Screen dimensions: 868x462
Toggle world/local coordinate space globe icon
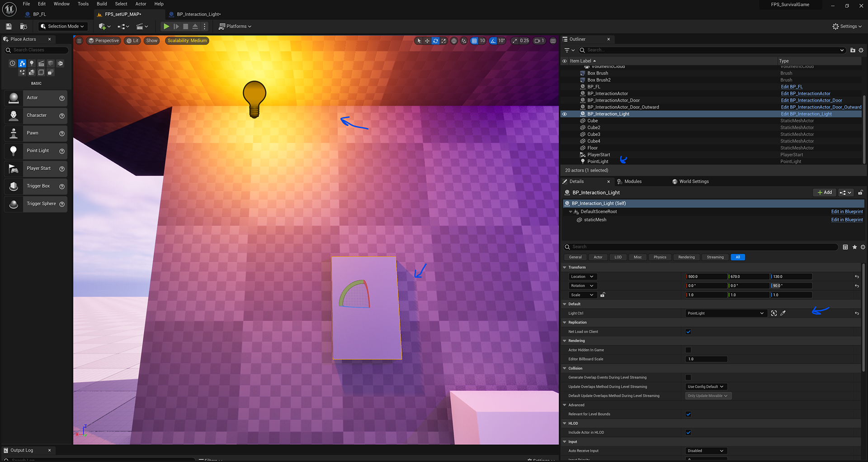coord(454,41)
